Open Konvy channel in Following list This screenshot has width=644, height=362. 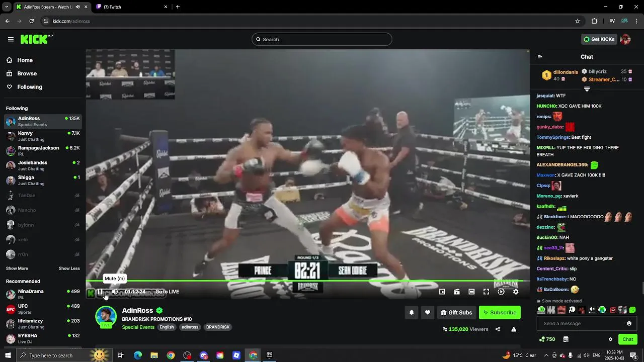43,136
